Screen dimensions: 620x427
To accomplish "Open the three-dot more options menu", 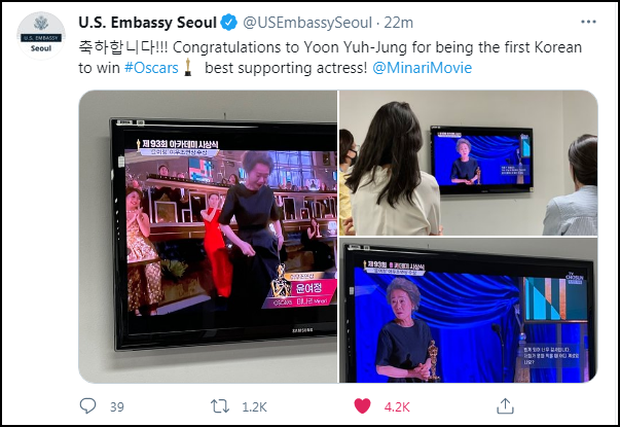I will [x=588, y=22].
